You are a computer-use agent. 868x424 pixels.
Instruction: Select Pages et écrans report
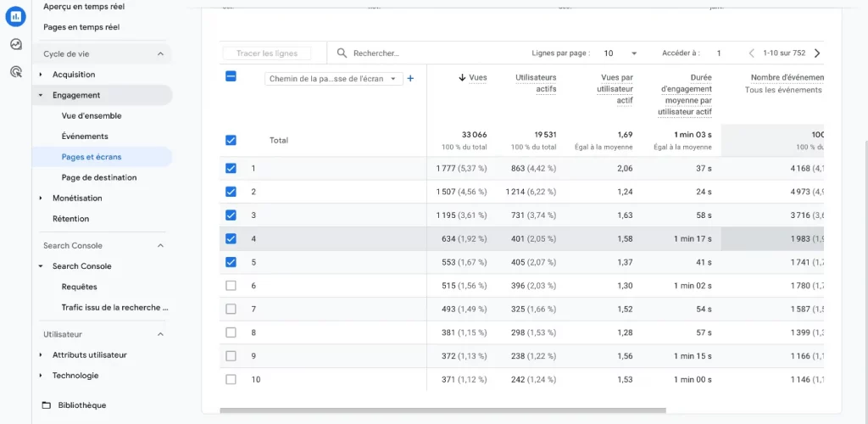pos(92,157)
